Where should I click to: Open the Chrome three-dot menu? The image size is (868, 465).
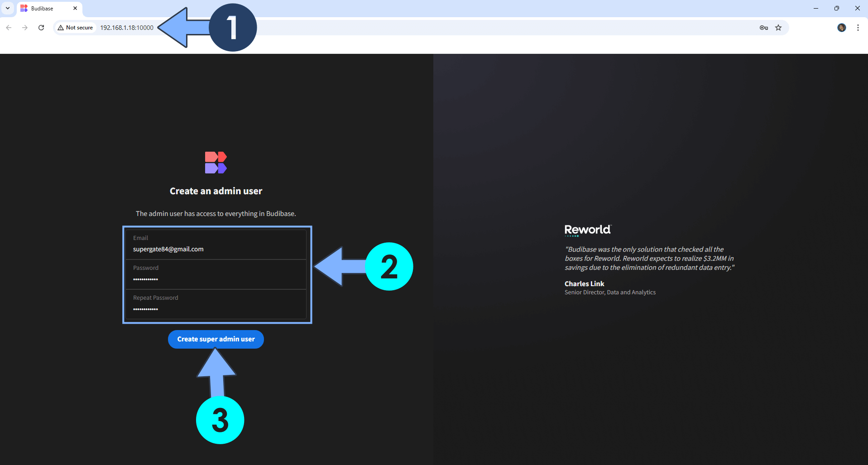(858, 28)
